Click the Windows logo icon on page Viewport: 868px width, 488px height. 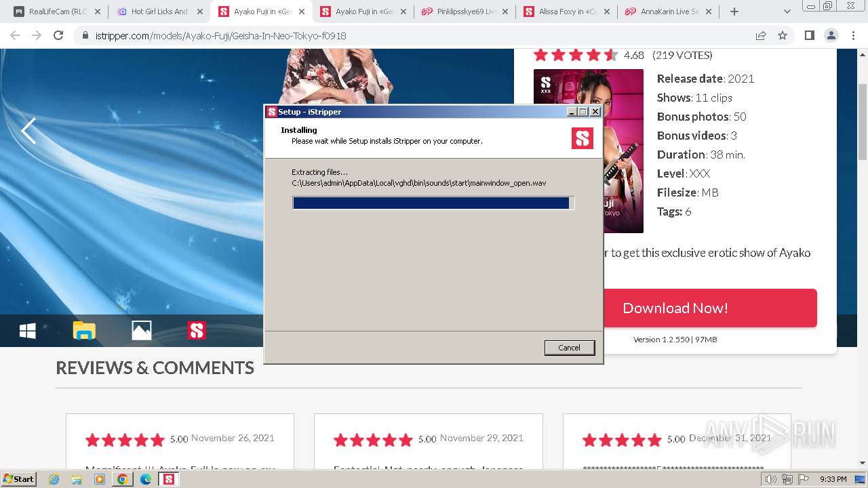pyautogui.click(x=28, y=331)
